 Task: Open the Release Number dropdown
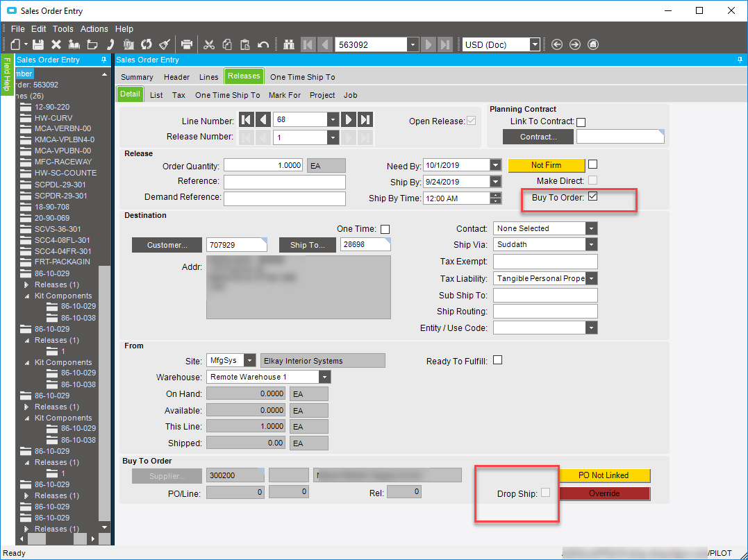(x=333, y=137)
